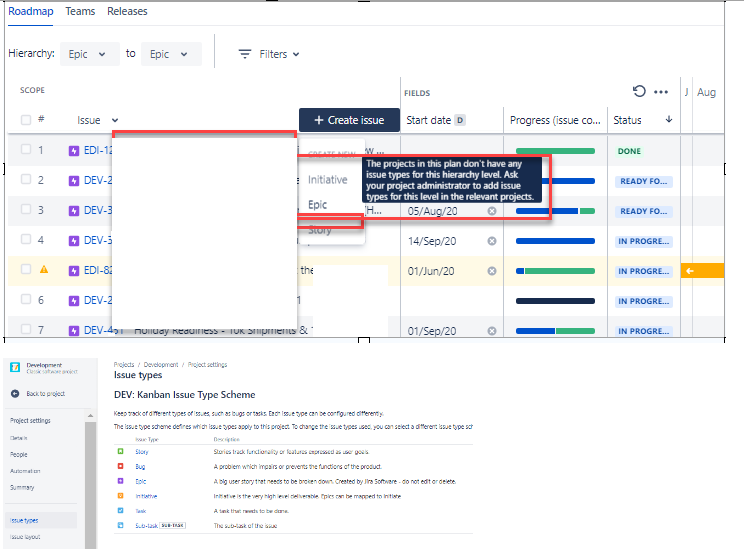Screen dimensions: 744x549
Task: Choose Epic from the create menu
Action: click(317, 205)
